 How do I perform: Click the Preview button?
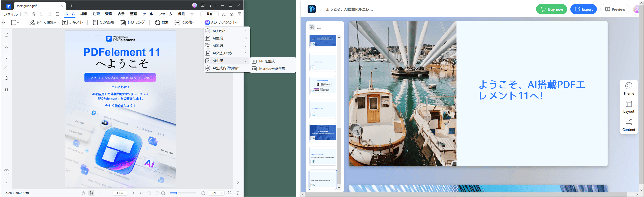pyautogui.click(x=615, y=9)
